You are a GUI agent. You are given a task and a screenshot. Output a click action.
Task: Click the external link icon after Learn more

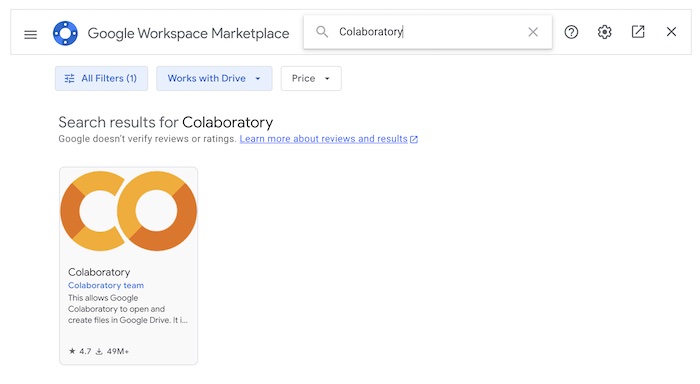click(x=414, y=139)
